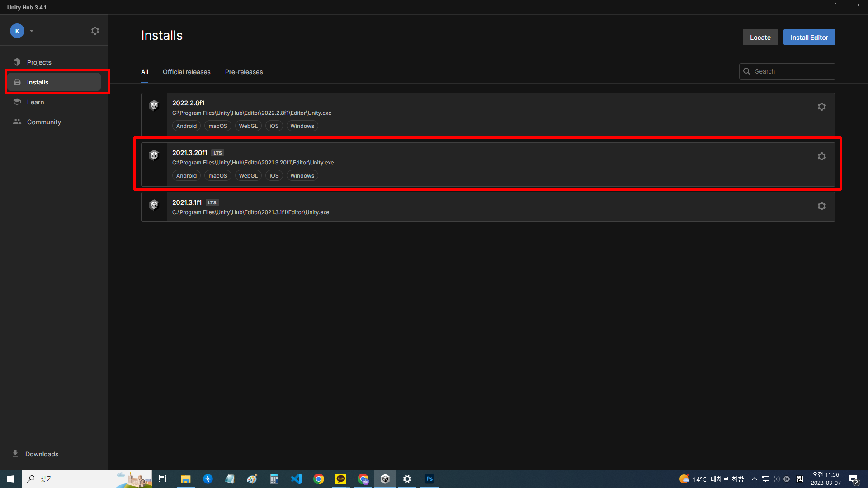Go to the Learn section
Screen dimensions: 868x488
(54, 102)
